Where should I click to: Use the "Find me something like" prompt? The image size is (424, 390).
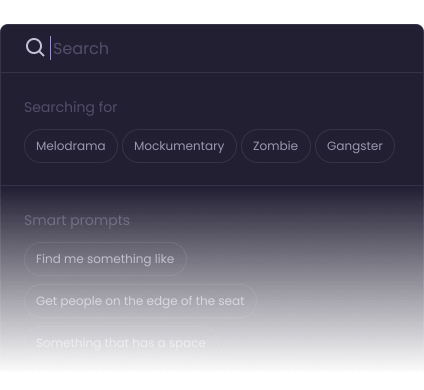point(105,259)
